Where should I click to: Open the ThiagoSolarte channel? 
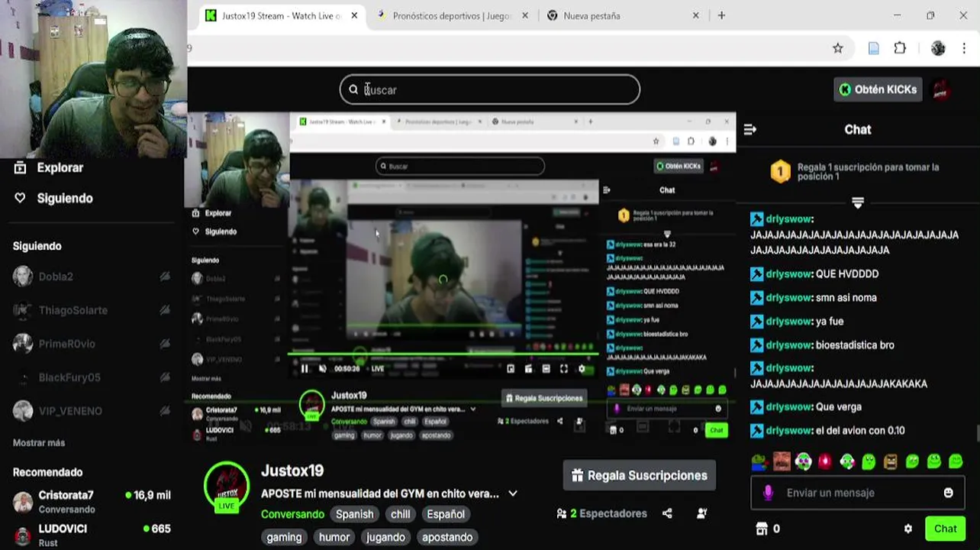pos(73,310)
